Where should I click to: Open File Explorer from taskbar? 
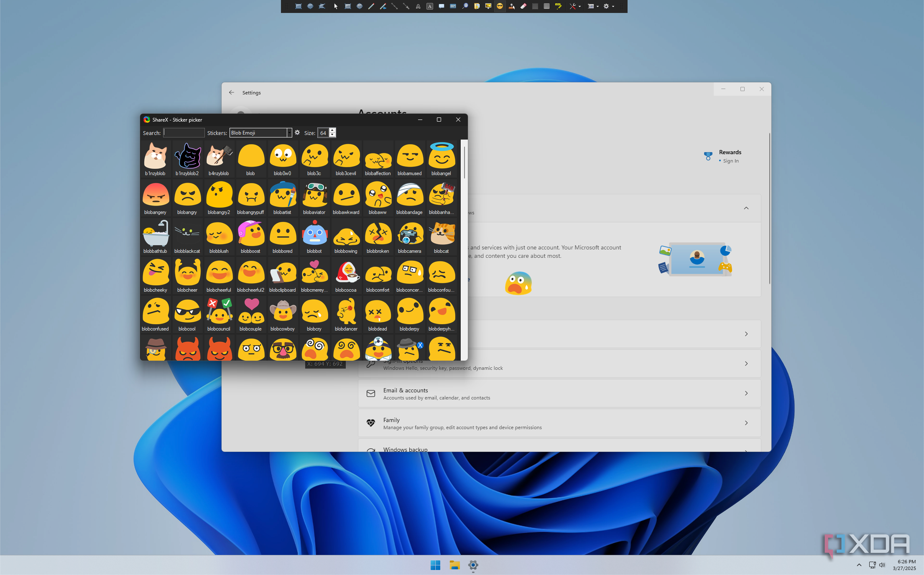(454, 565)
